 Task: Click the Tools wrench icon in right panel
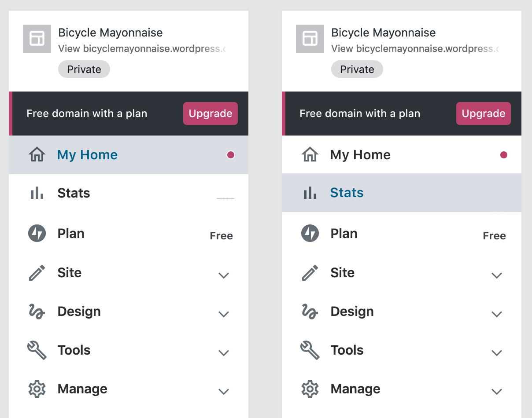tap(310, 350)
